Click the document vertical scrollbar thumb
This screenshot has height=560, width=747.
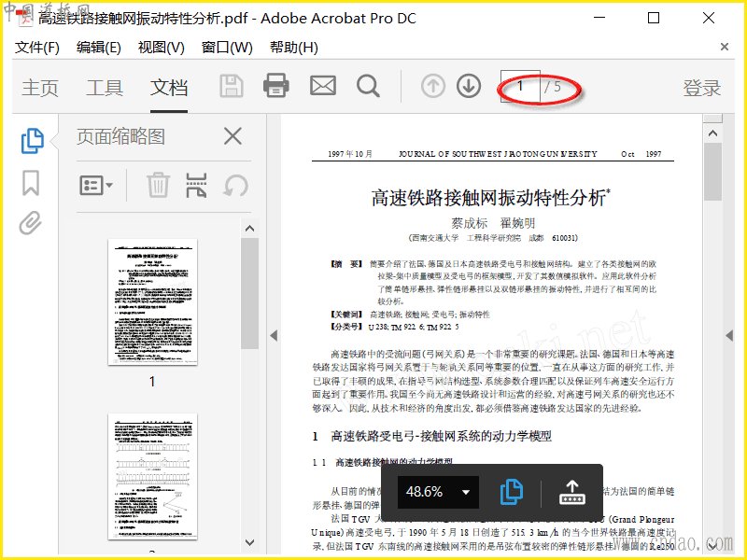point(712,172)
